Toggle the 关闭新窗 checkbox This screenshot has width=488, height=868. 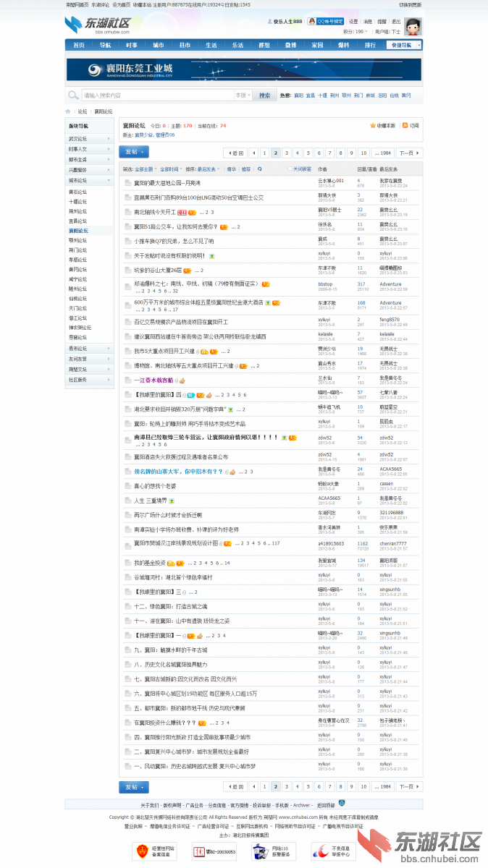tap(290, 169)
